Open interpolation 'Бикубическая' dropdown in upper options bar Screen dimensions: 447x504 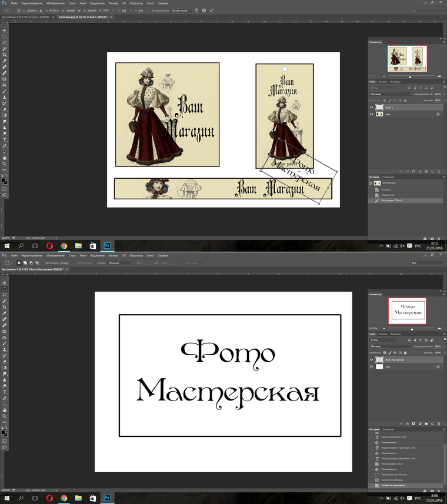[181, 11]
